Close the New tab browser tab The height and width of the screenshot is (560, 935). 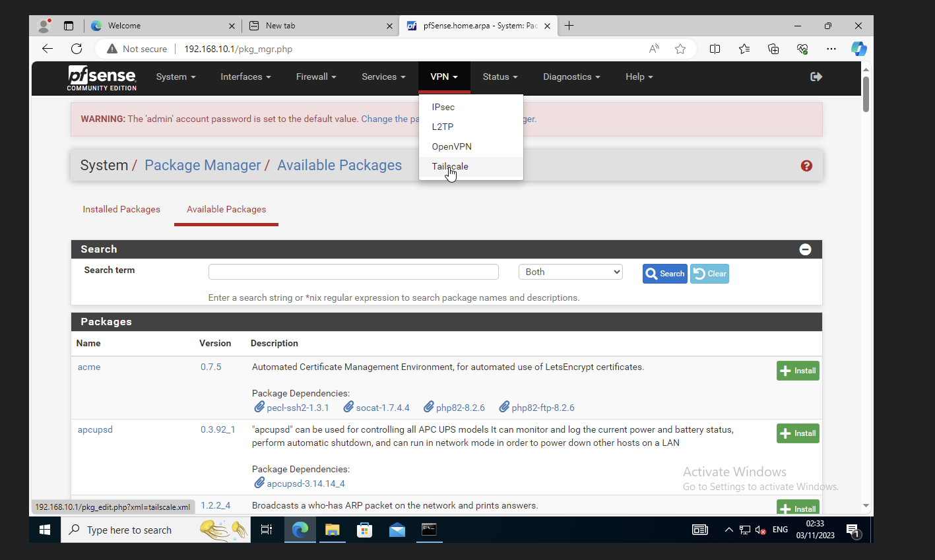(x=389, y=26)
